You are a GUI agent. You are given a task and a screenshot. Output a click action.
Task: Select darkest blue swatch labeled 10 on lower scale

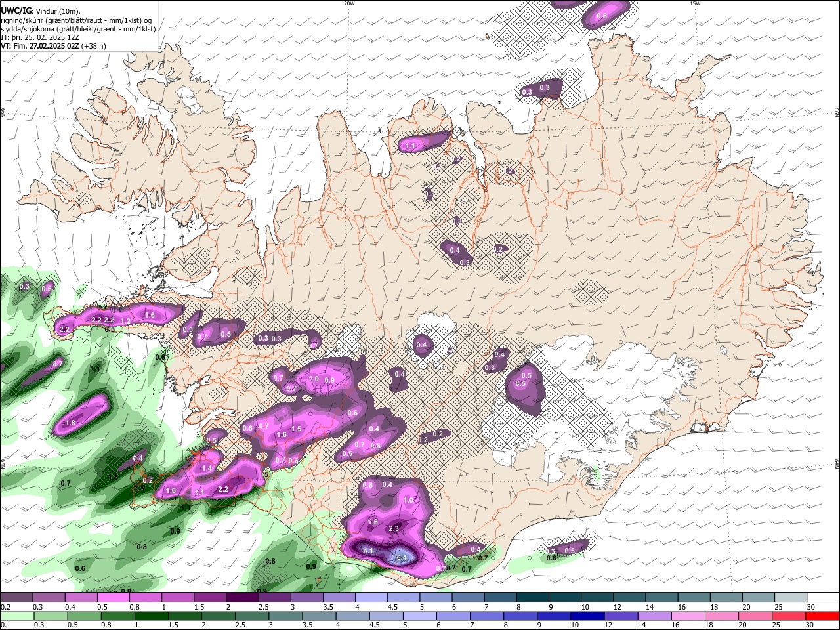pyautogui.click(x=586, y=616)
